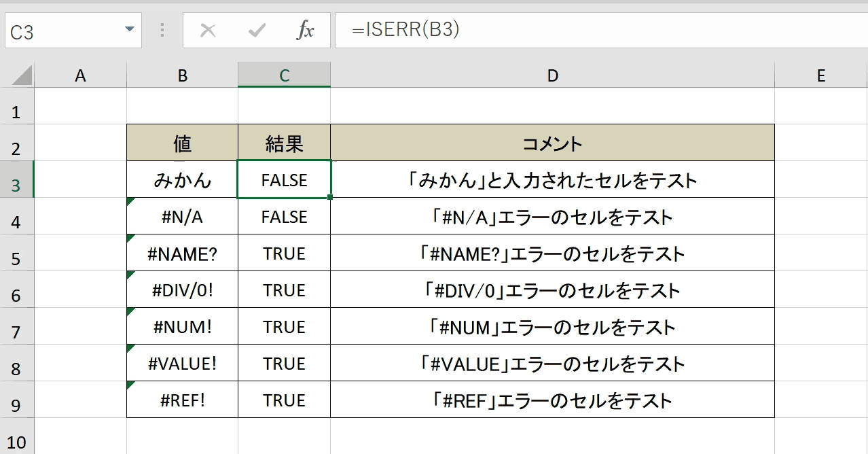
Task: Open the Name Box dropdown arrow
Action: pos(129,30)
